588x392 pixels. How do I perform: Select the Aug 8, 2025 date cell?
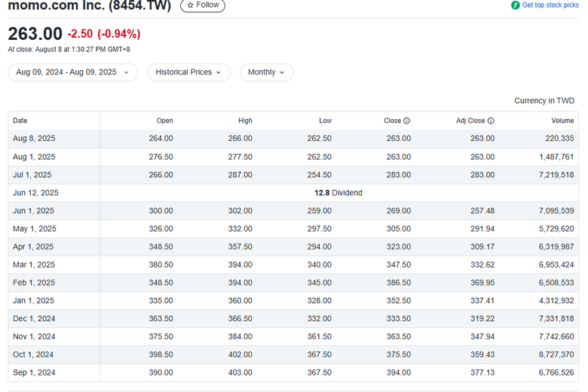34,139
